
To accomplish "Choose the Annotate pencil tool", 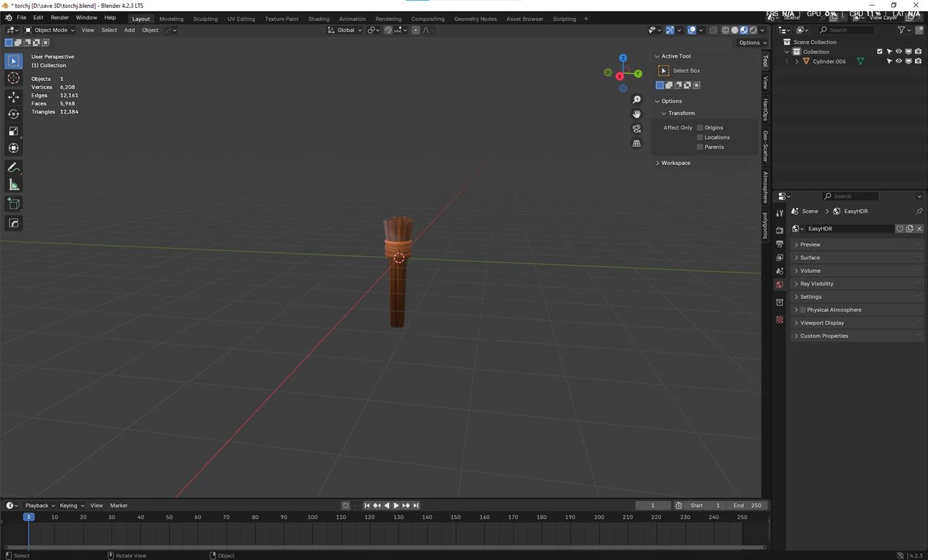I will (x=13, y=168).
